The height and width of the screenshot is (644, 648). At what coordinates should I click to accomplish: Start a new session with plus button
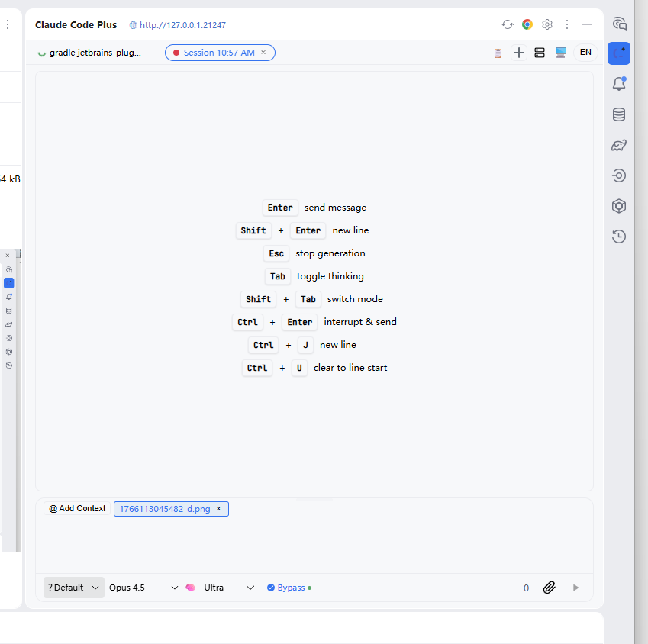pyautogui.click(x=519, y=53)
